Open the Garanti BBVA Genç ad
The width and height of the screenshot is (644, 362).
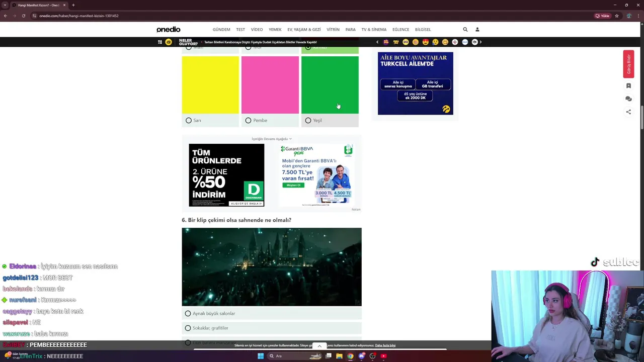[x=317, y=175]
